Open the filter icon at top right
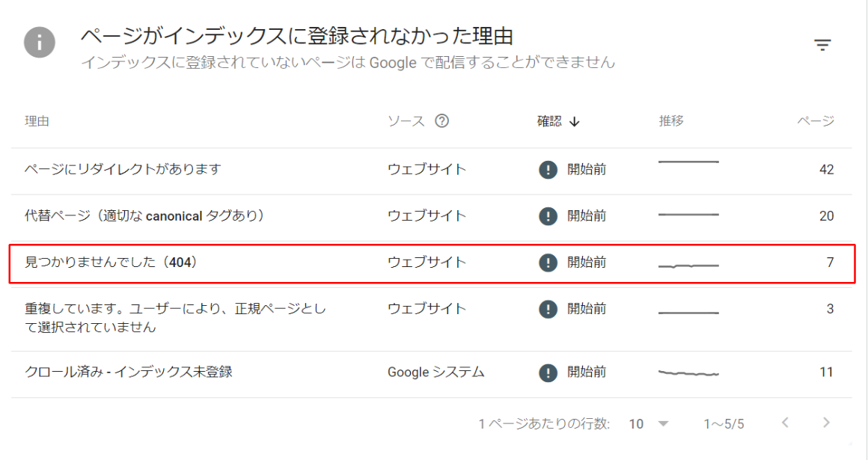The height and width of the screenshot is (460, 868). coord(822,43)
